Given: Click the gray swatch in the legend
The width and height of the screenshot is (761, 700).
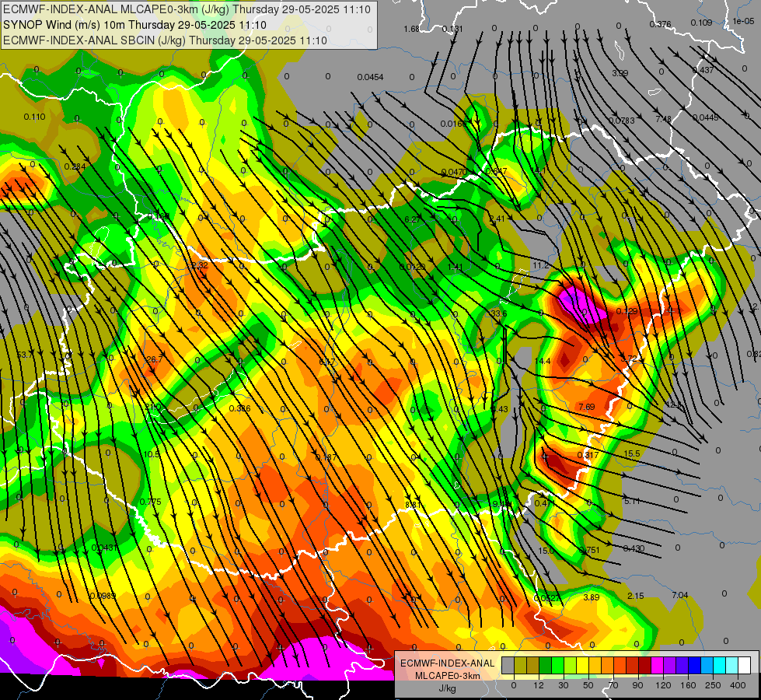Looking at the screenshot, I should 508,665.
